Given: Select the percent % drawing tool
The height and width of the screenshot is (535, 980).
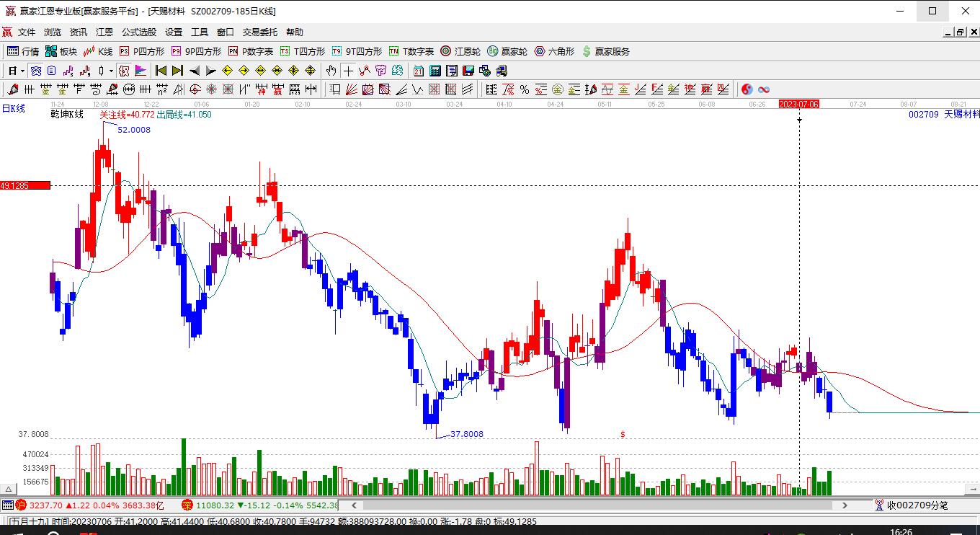Looking at the screenshot, I should click(x=525, y=89).
